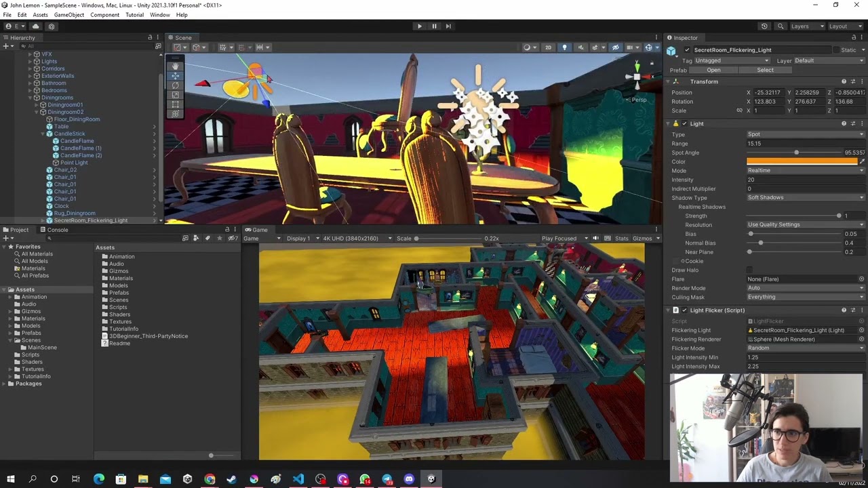Click the Intensity input field
The height and width of the screenshot is (488, 868).
[x=806, y=180]
